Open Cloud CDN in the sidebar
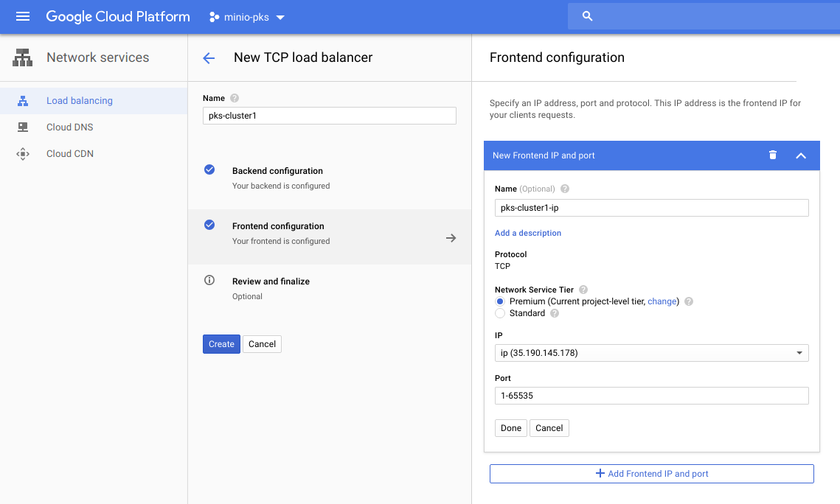 (69, 153)
